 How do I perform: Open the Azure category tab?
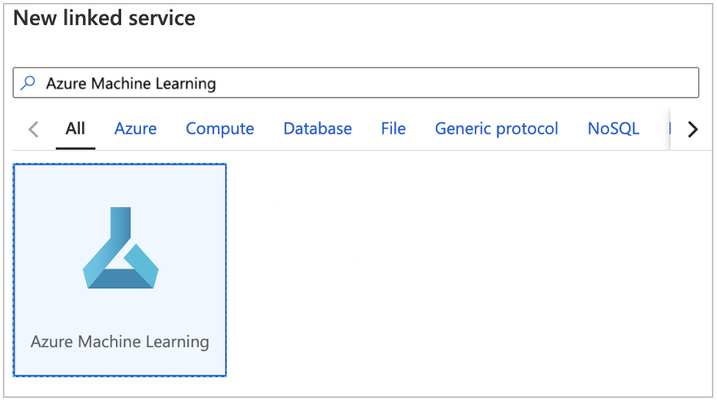(x=135, y=128)
